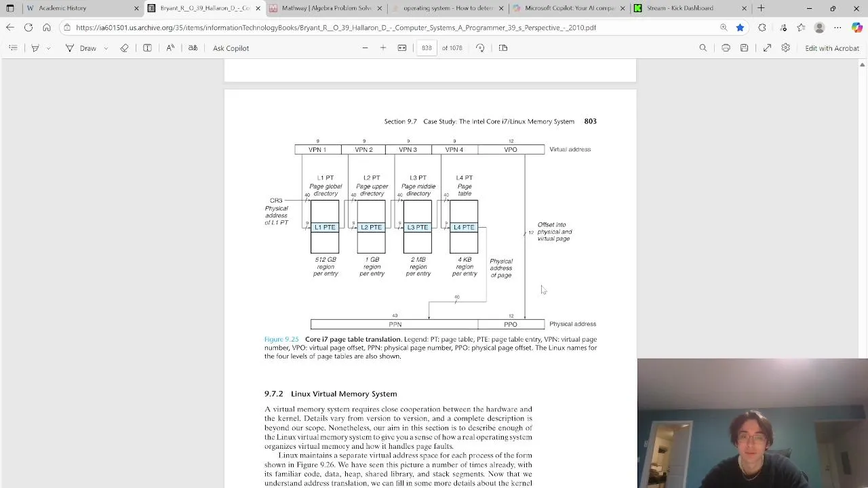
Task: Zoom in the PDF page
Action: click(383, 48)
